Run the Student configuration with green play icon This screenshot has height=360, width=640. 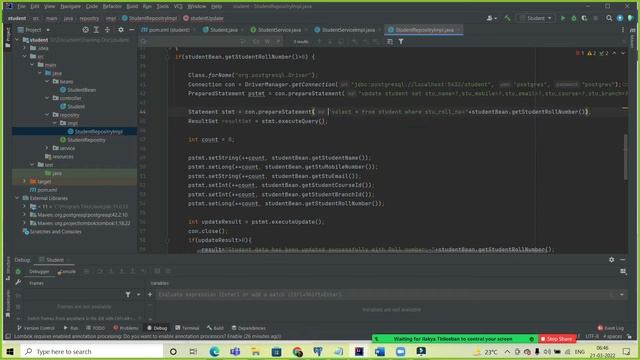(563, 18)
